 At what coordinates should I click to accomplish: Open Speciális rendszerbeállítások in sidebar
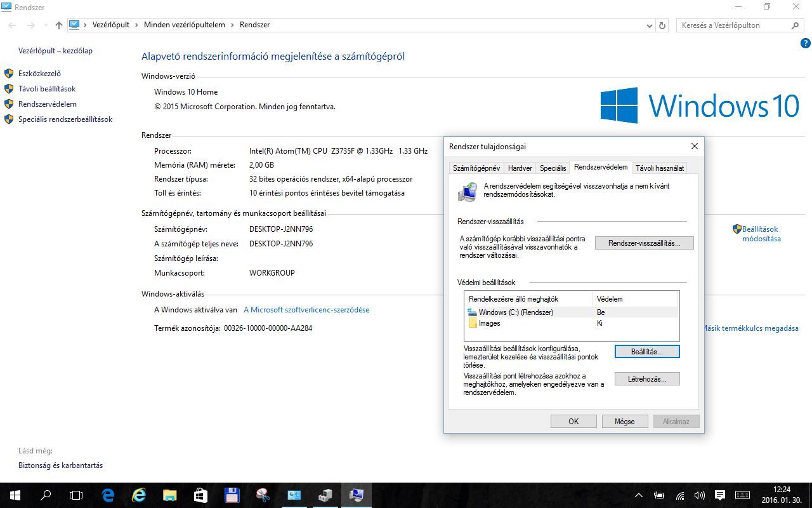[x=65, y=119]
